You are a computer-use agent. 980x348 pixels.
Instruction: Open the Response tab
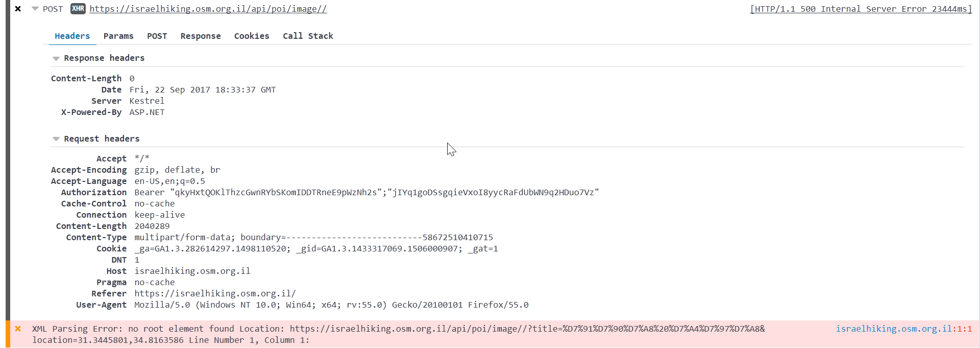(201, 36)
